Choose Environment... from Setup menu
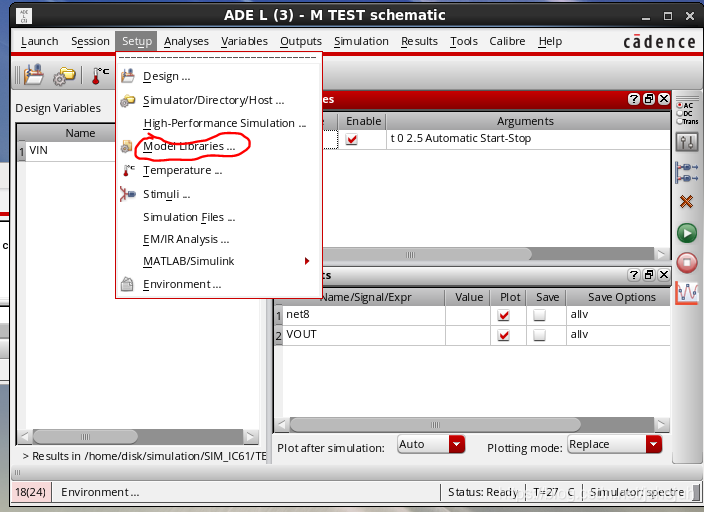The height and width of the screenshot is (512, 704). click(220, 284)
